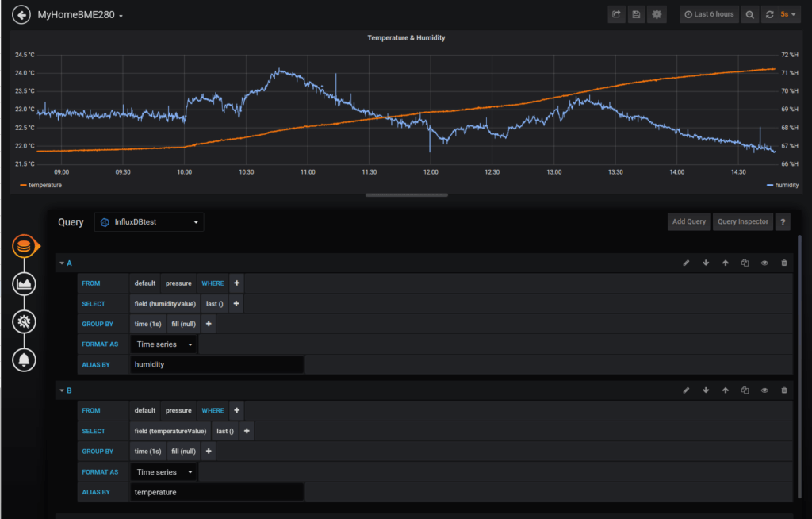
Task: Open the share dashboard icon
Action: coord(616,14)
